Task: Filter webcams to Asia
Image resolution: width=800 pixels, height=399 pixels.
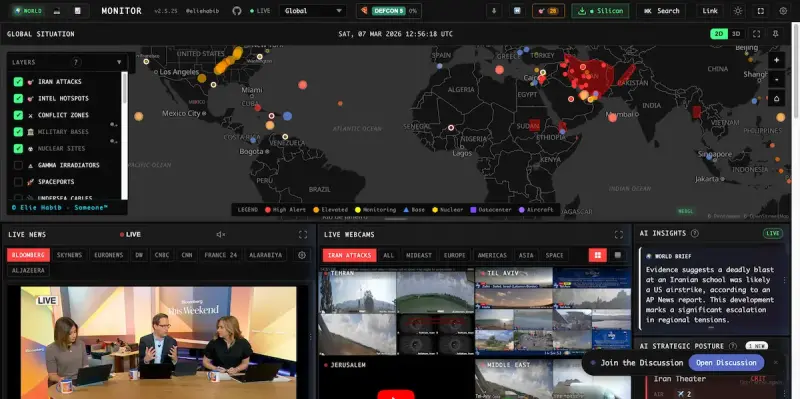Action: point(526,255)
